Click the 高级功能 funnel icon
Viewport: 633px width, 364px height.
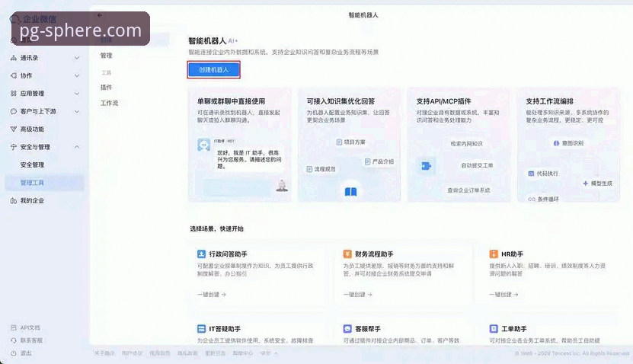(x=13, y=129)
